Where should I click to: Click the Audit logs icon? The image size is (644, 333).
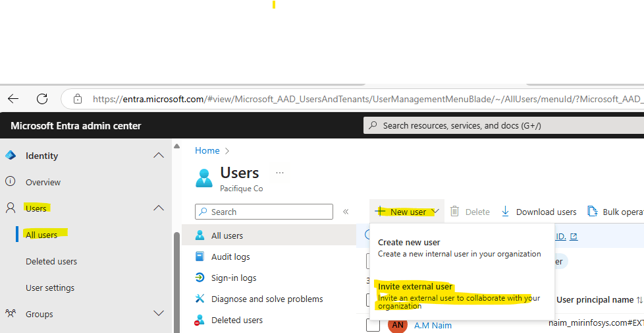click(200, 257)
